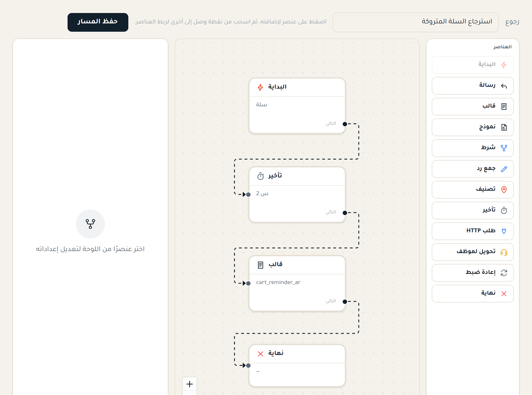The height and width of the screenshot is (395, 532).
Task: Click the reply arrow icon of رسالة
Action: (504, 86)
